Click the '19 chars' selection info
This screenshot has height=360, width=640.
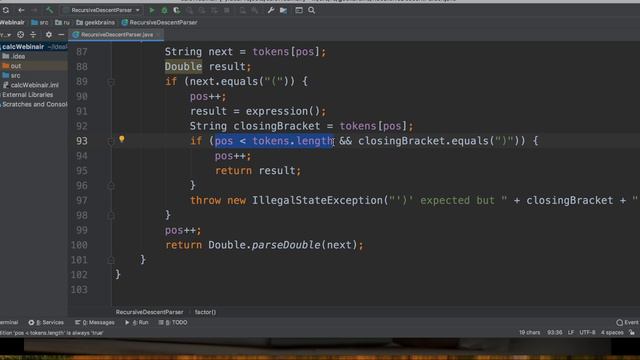pyautogui.click(x=529, y=333)
